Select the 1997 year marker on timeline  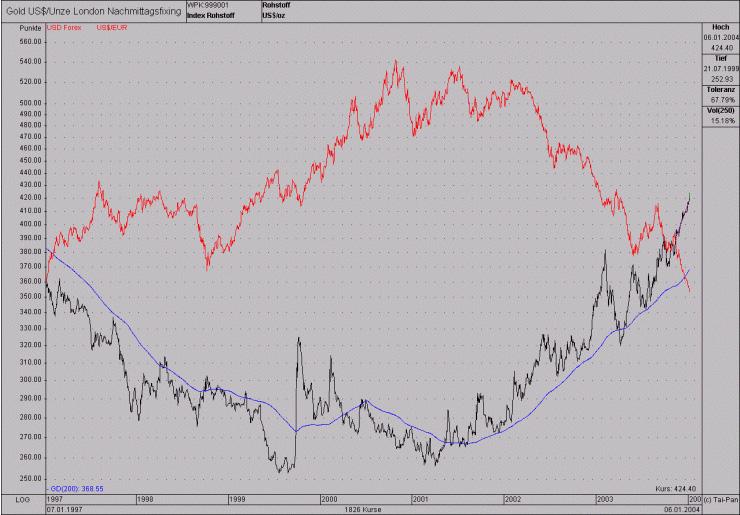click(55, 499)
